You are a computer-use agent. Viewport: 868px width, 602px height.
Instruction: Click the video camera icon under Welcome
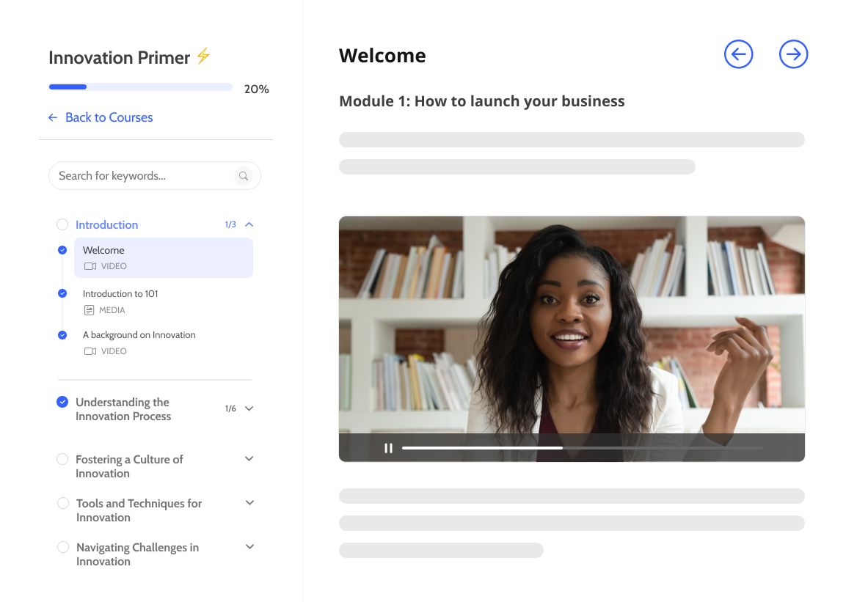[90, 266]
